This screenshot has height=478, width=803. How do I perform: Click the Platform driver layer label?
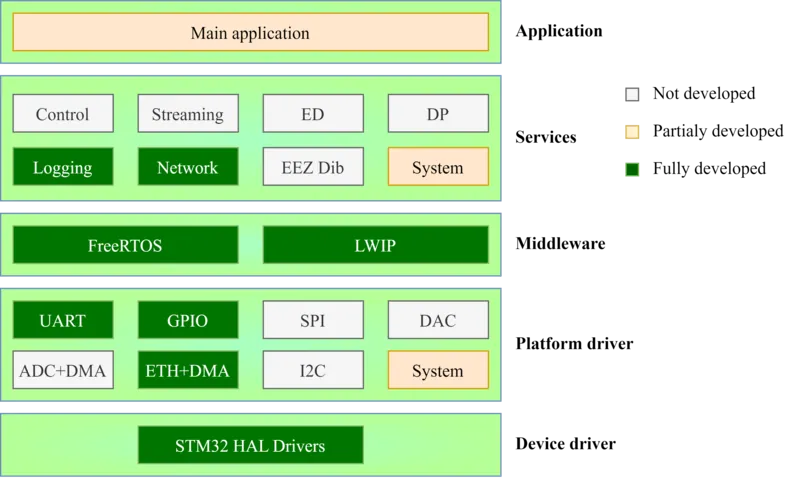click(x=574, y=343)
